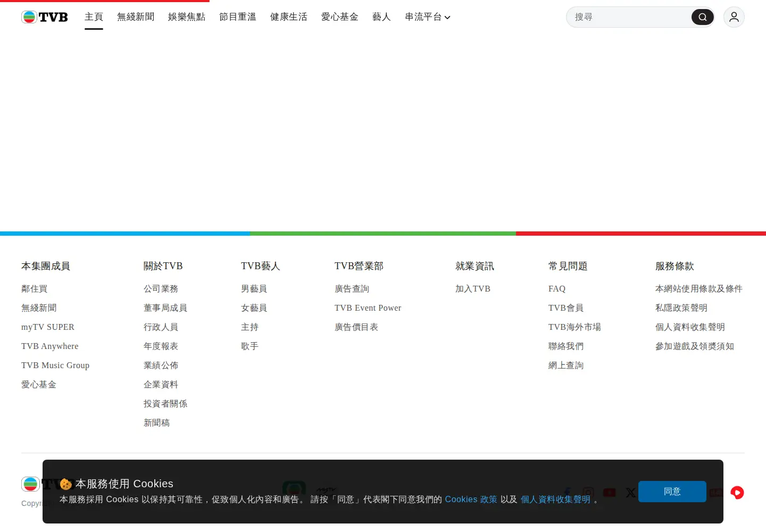Open 公司業務 footer link
The image size is (766, 532).
(x=161, y=289)
